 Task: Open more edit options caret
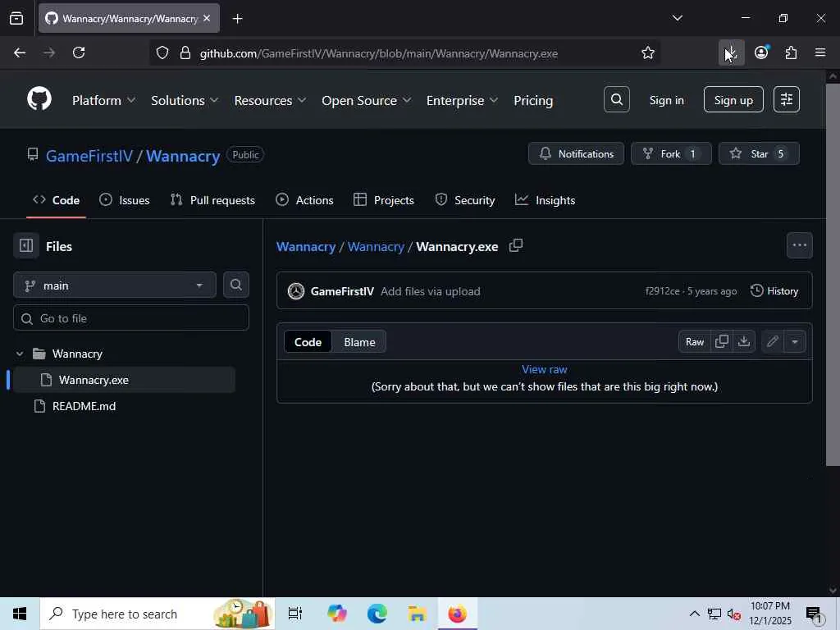coord(795,342)
